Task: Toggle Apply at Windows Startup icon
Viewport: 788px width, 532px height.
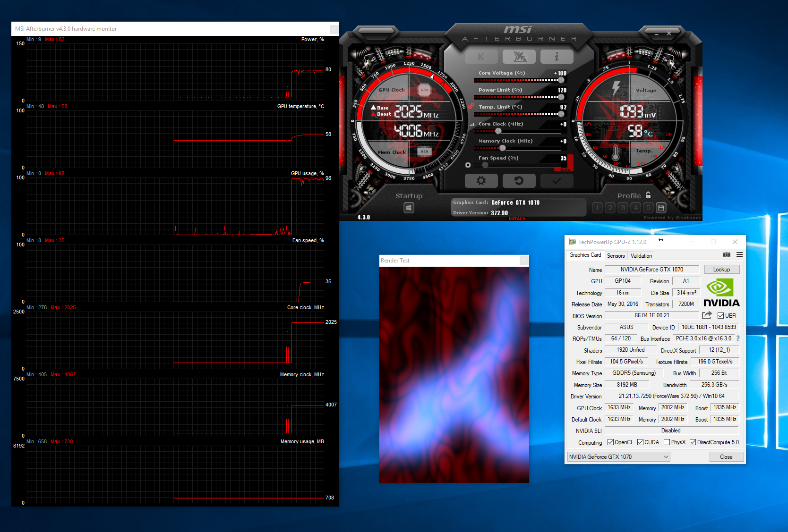Action: [x=409, y=208]
